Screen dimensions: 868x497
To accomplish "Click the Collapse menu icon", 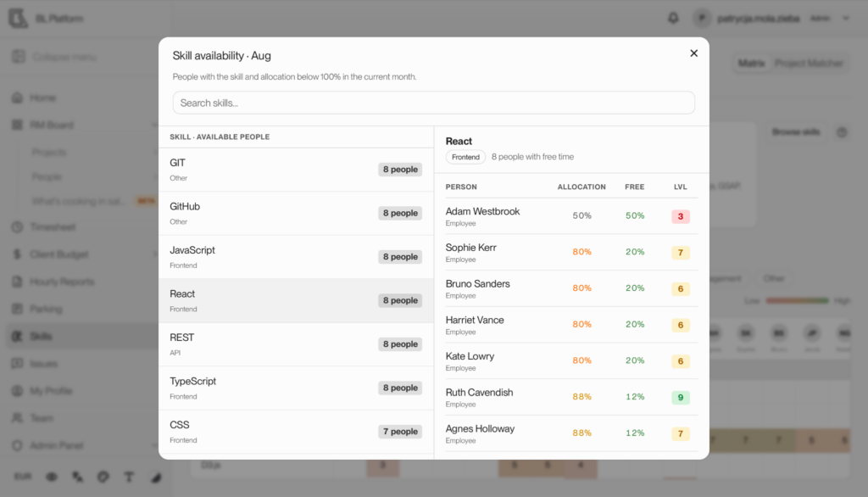I will pyautogui.click(x=19, y=57).
